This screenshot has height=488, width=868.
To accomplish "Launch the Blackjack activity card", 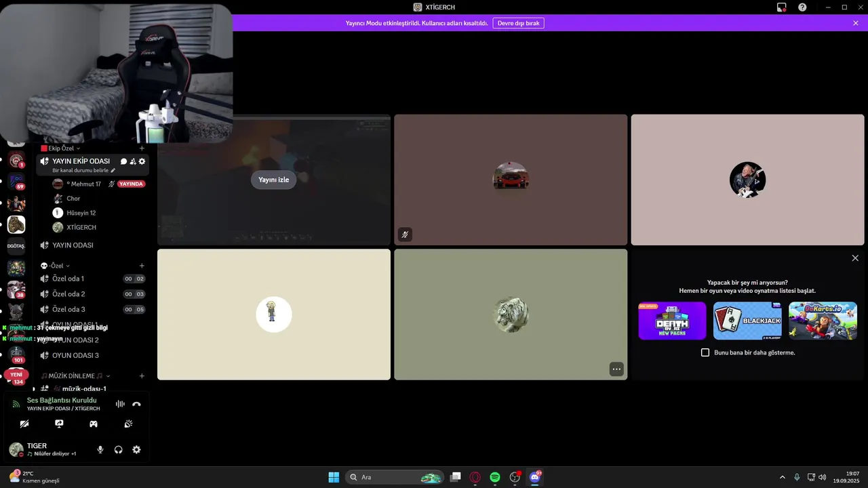I will point(747,321).
